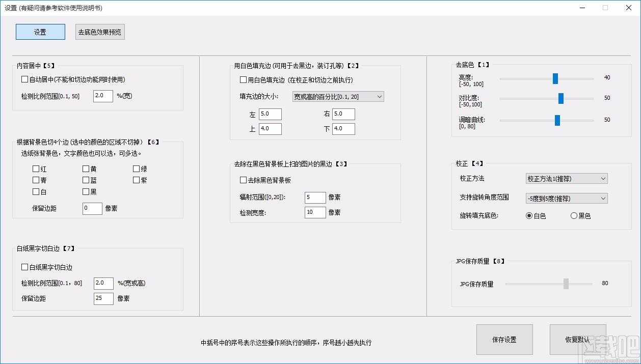
Task: Click the 下 fill margin input field
Action: (x=343, y=129)
